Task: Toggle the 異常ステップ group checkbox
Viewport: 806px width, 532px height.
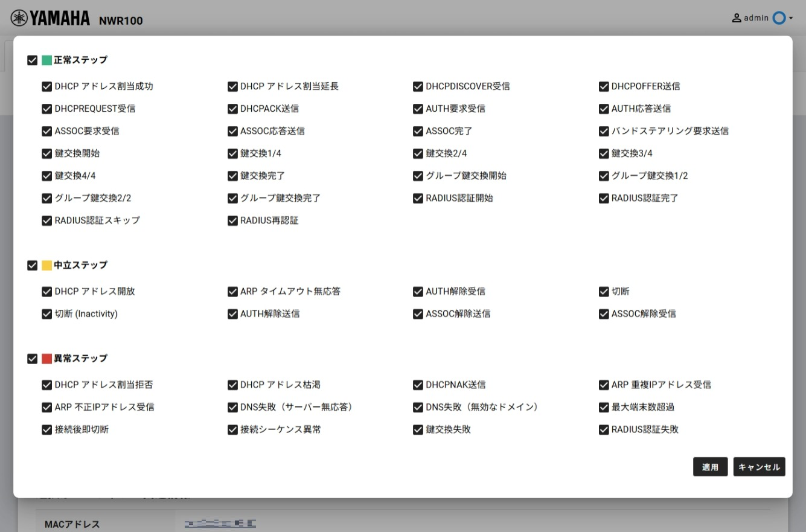Action: tap(33, 359)
